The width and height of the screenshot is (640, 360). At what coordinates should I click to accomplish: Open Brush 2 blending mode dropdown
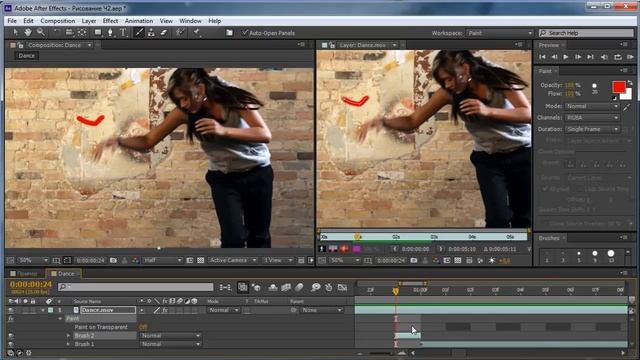[x=170, y=336]
